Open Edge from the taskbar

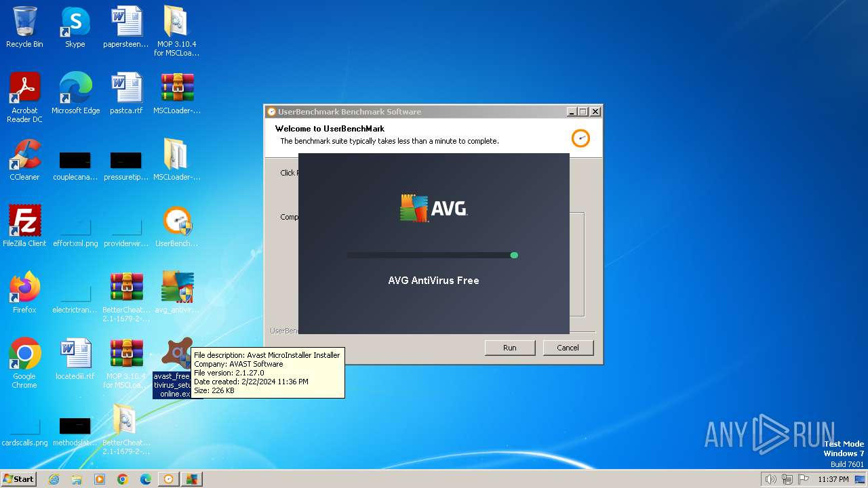[146, 479]
